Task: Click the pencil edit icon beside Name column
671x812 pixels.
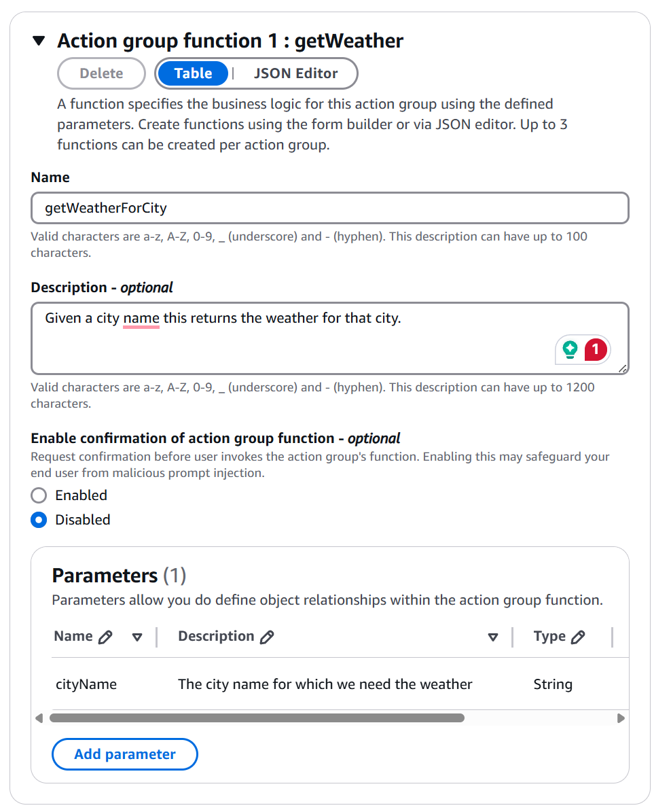Action: point(105,637)
